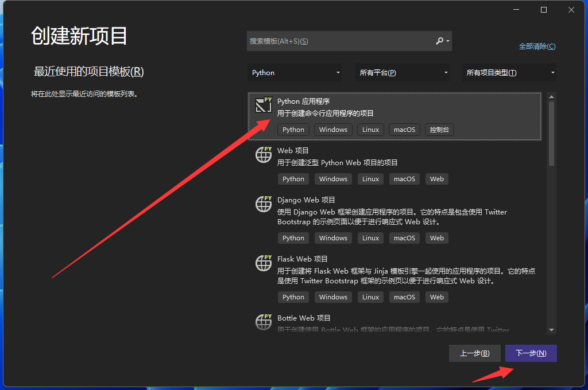
Task: Click the 上一步(B) button
Action: point(475,353)
